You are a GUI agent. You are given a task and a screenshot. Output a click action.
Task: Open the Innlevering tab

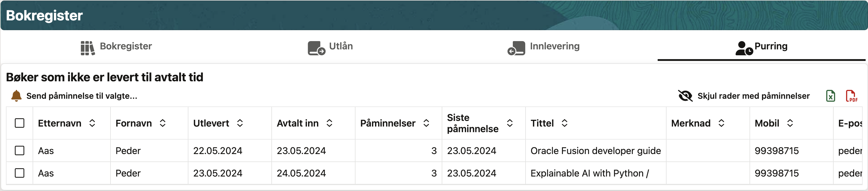554,46
